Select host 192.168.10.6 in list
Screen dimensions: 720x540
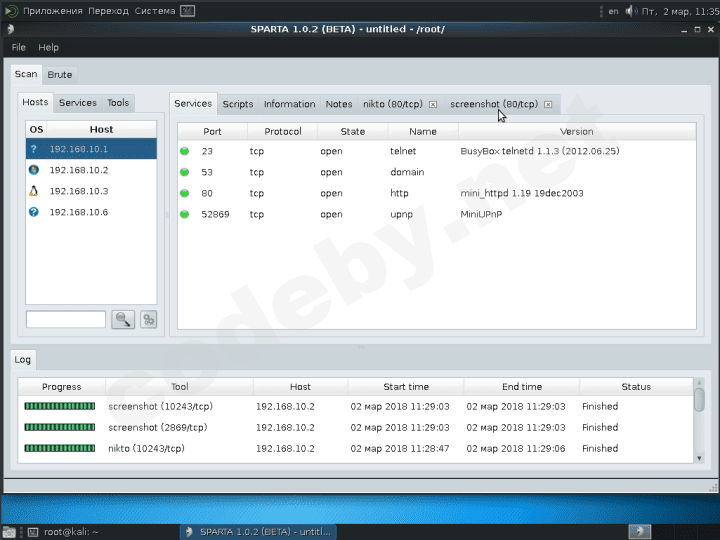point(79,212)
